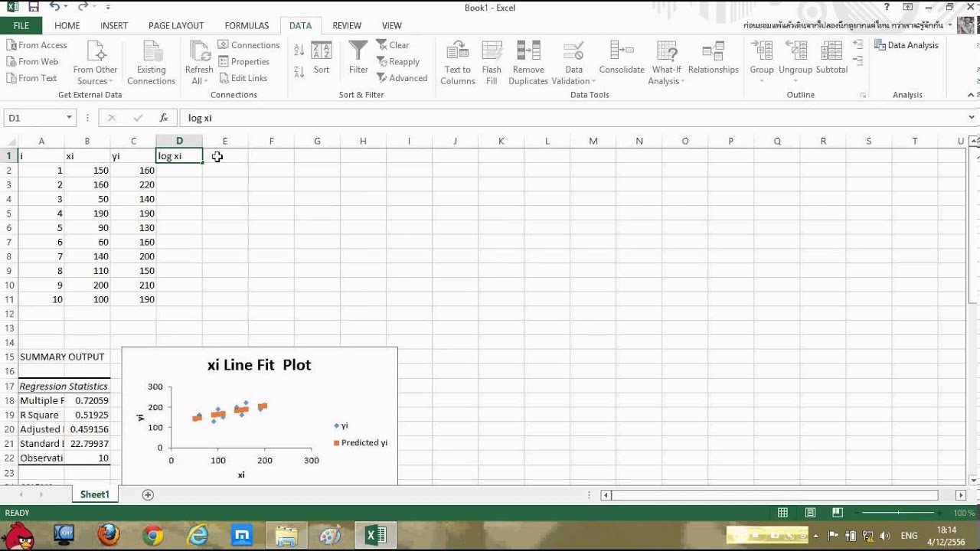This screenshot has width=980, height=551.
Task: Reapply the filter
Action: click(x=398, y=62)
